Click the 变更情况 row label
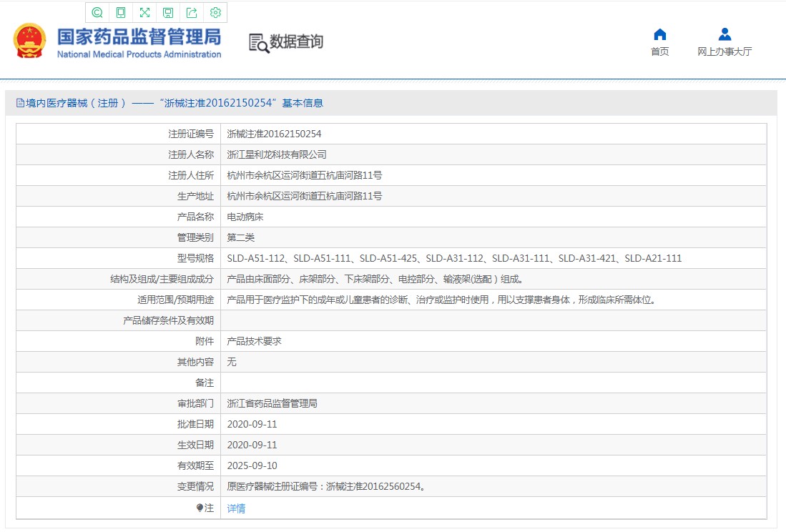 click(x=195, y=486)
